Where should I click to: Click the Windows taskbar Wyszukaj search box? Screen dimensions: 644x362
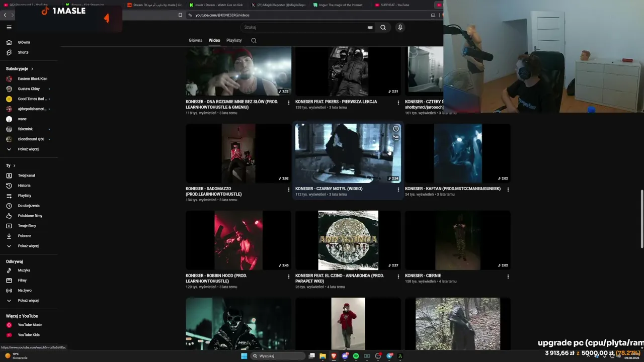[x=278, y=356]
